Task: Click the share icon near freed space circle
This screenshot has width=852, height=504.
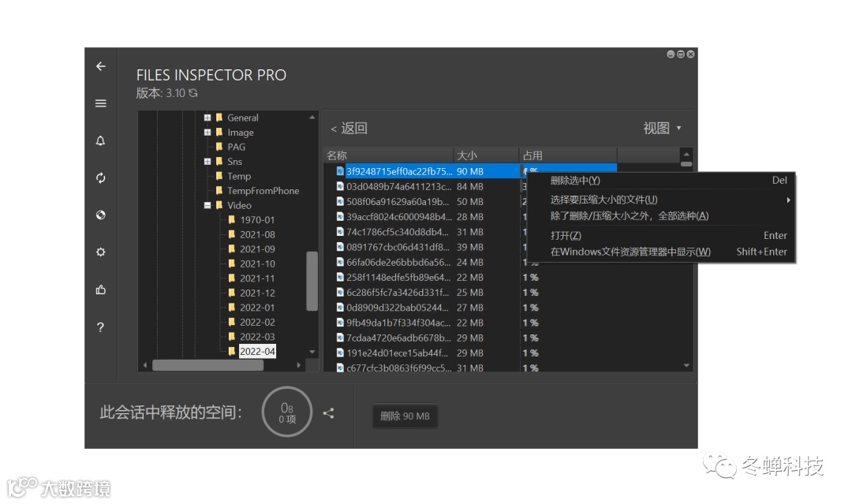Action: click(x=328, y=413)
